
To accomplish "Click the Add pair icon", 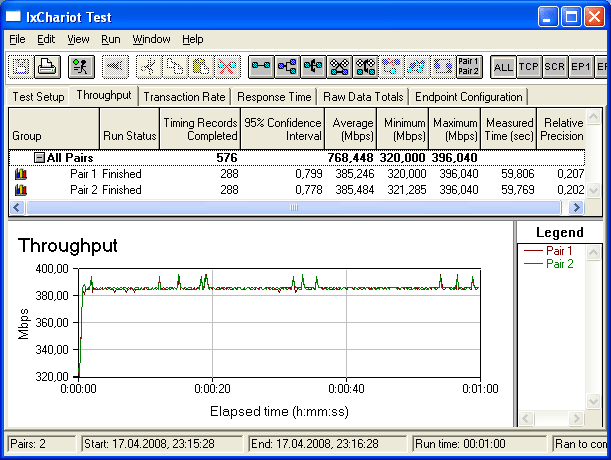I will pyautogui.click(x=261, y=67).
